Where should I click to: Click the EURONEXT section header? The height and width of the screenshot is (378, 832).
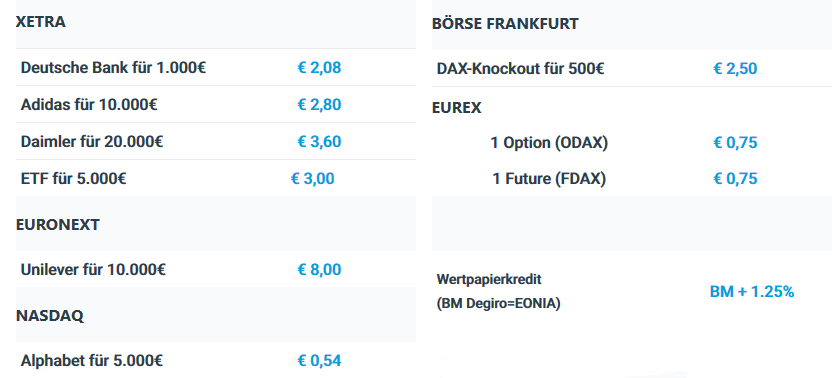(58, 225)
